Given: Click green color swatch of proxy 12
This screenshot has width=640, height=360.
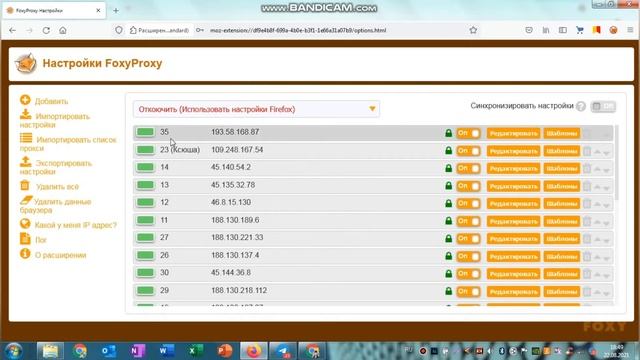Looking at the screenshot, I should click(x=145, y=202).
